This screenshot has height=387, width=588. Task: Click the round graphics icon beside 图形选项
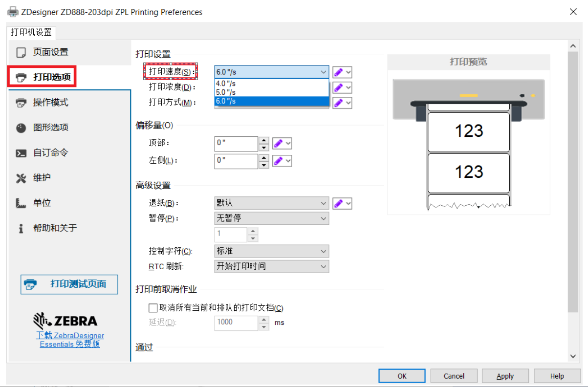[21, 128]
